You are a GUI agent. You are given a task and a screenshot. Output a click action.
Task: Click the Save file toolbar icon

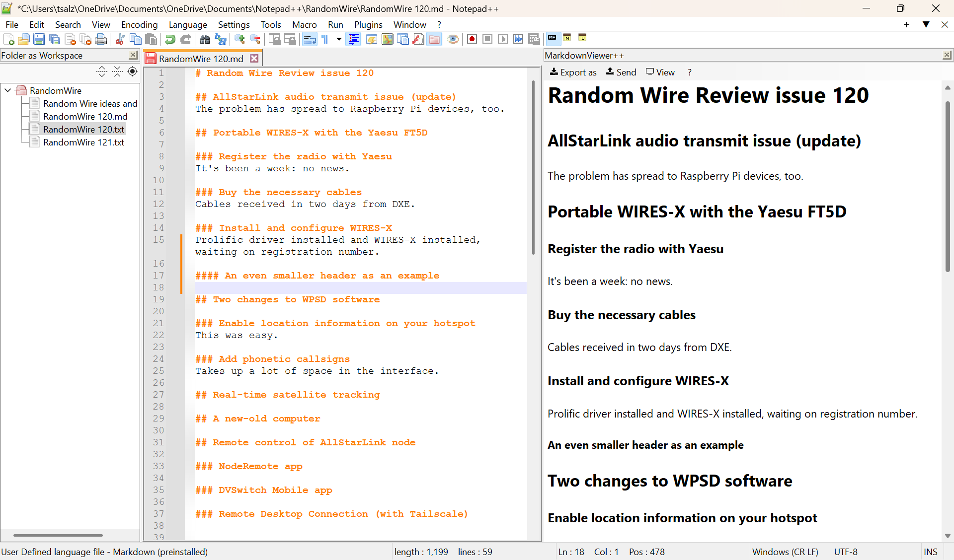point(39,39)
